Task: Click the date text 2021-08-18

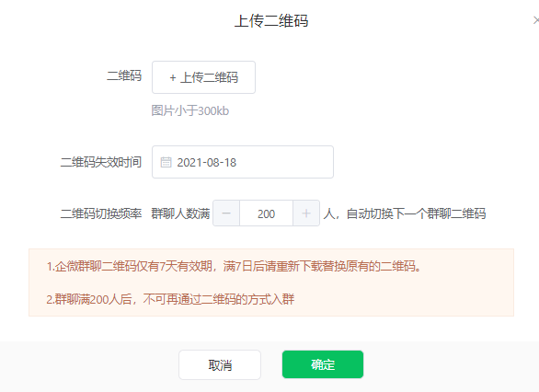Action: point(207,162)
